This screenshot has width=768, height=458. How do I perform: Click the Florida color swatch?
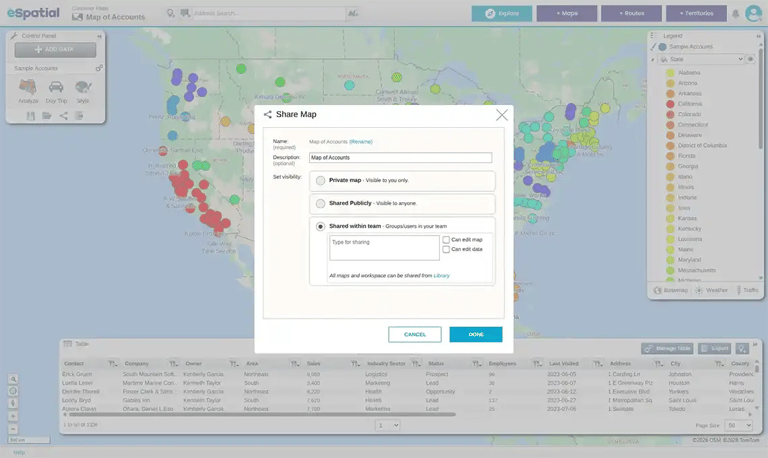click(670, 156)
